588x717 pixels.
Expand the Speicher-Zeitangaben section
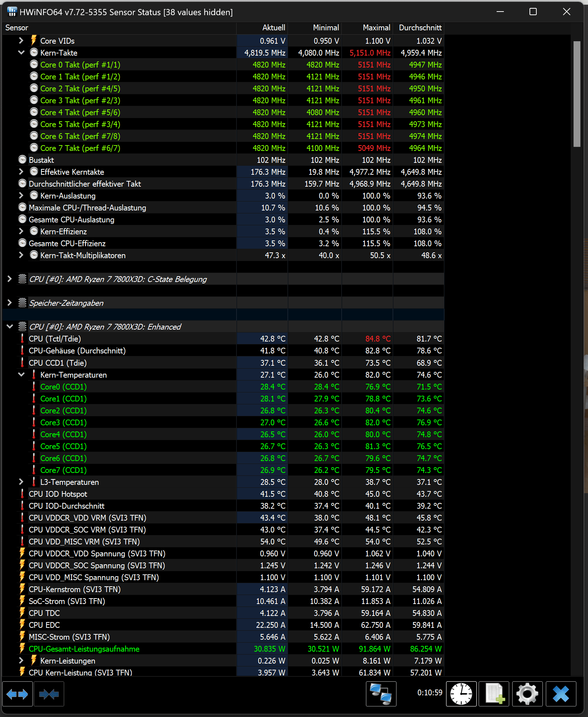(x=10, y=303)
